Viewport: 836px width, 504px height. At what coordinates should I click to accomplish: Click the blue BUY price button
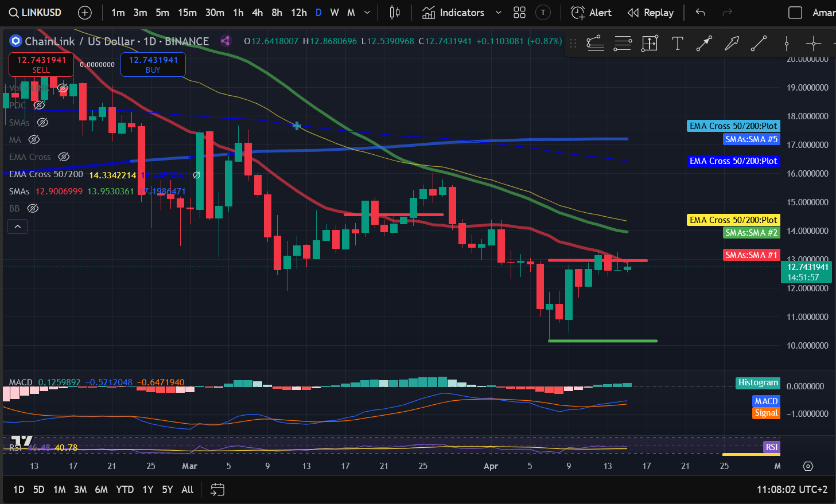[153, 64]
